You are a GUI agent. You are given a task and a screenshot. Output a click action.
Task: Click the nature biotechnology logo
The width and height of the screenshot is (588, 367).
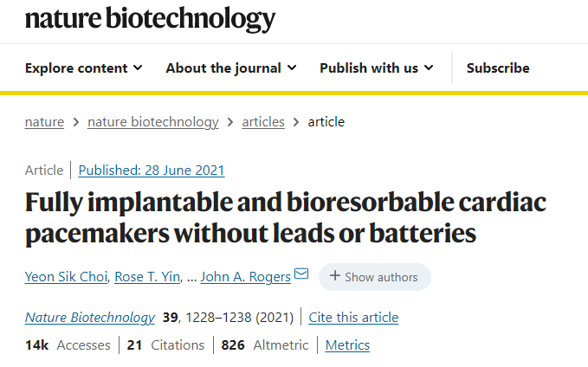point(150,19)
